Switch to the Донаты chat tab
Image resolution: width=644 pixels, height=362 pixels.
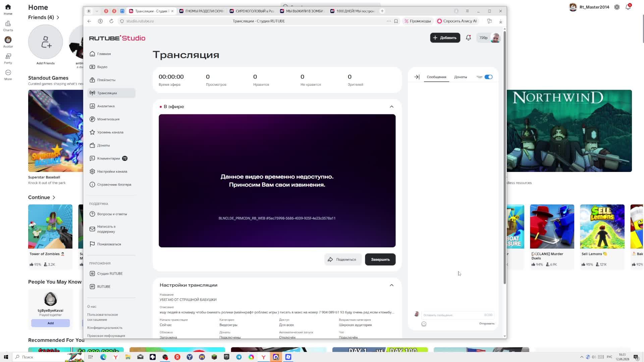click(x=461, y=77)
